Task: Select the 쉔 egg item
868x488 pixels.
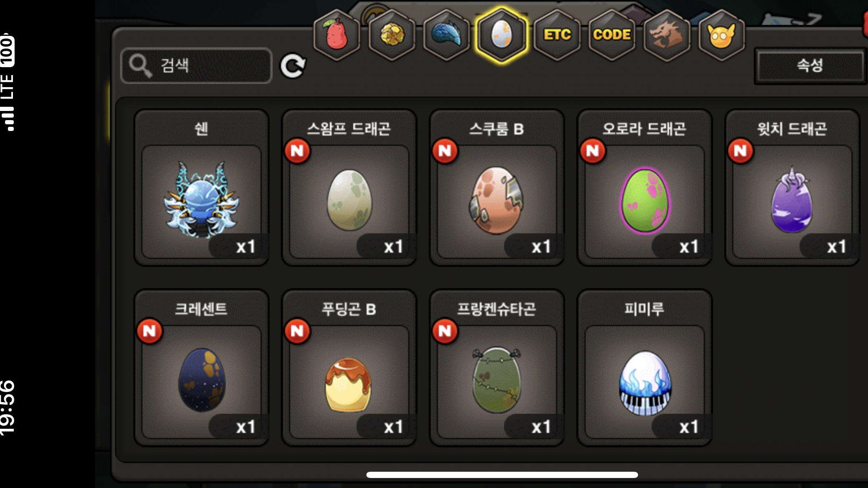Action: pos(202,188)
